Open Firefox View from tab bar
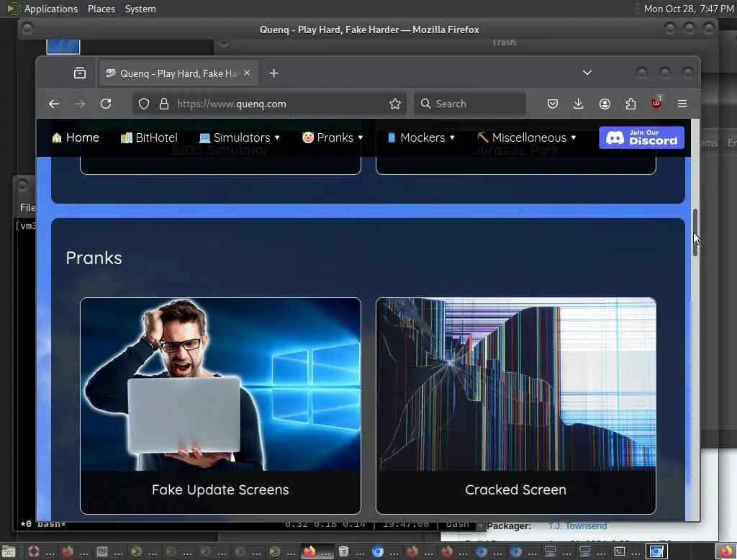 [80, 73]
